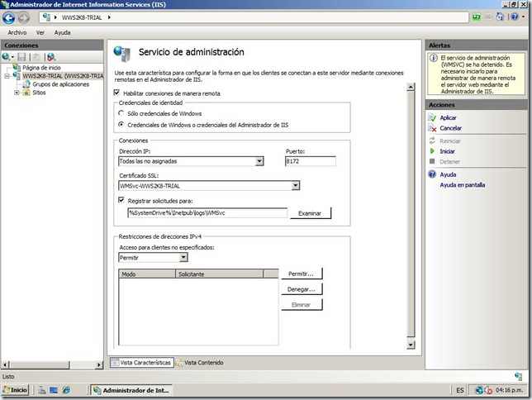Open the Ver menu
532x400 pixels.
40,32
